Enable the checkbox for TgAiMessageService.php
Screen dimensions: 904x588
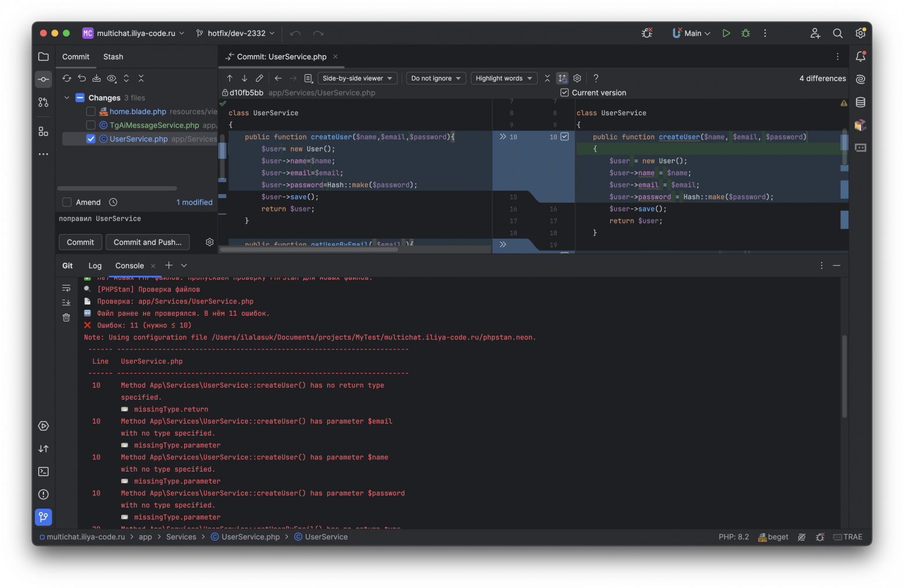coord(90,125)
